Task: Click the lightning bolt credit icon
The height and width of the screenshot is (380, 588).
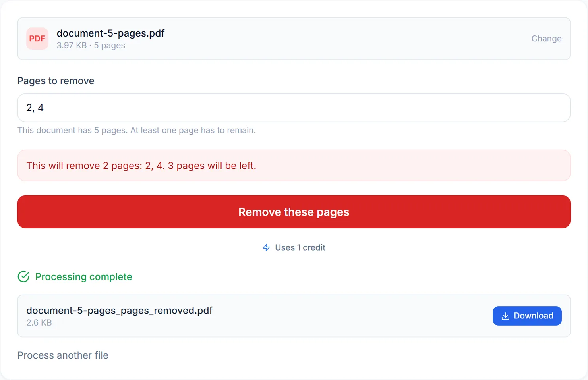Action: tap(267, 248)
